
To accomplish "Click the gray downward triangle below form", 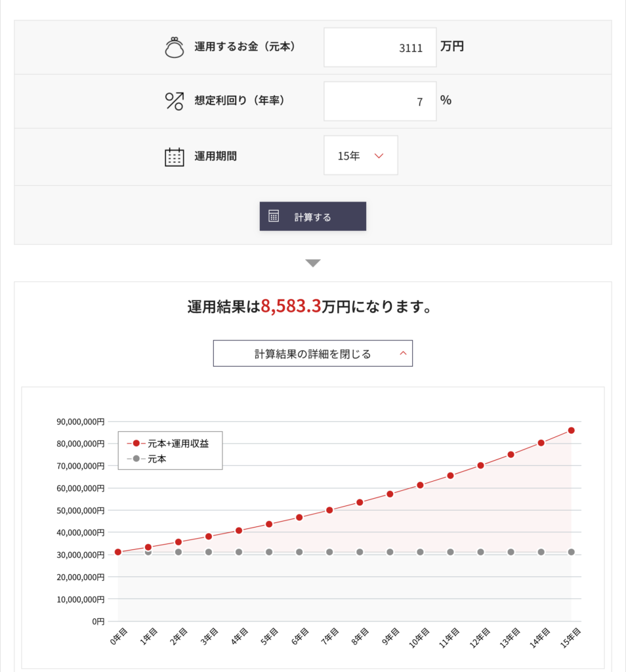I will 313,263.
